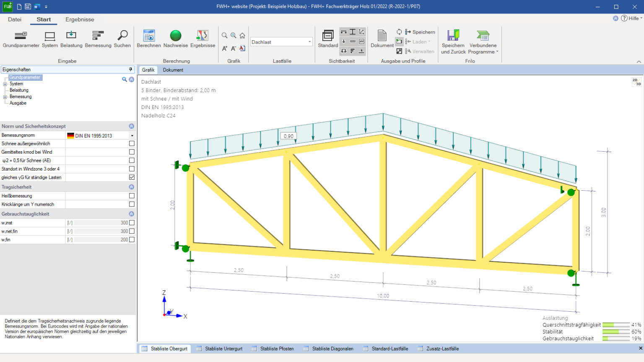The width and height of the screenshot is (644, 362).
Task: Select the Bemessung design icon
Action: pos(98,36)
